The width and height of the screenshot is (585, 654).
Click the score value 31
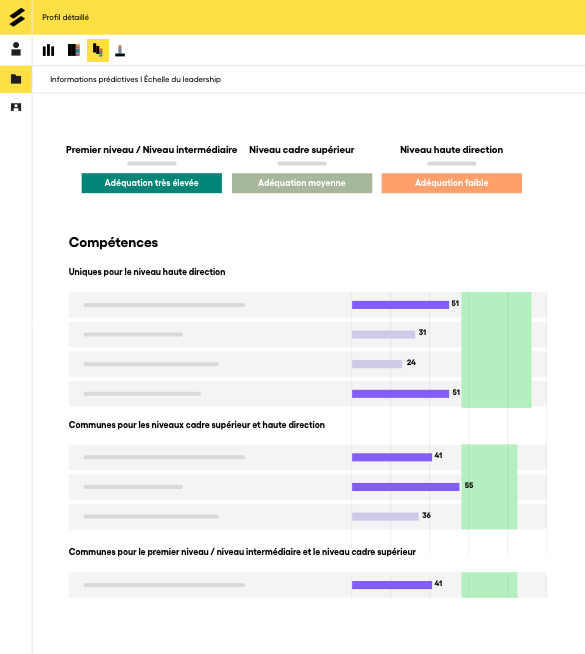click(x=422, y=332)
